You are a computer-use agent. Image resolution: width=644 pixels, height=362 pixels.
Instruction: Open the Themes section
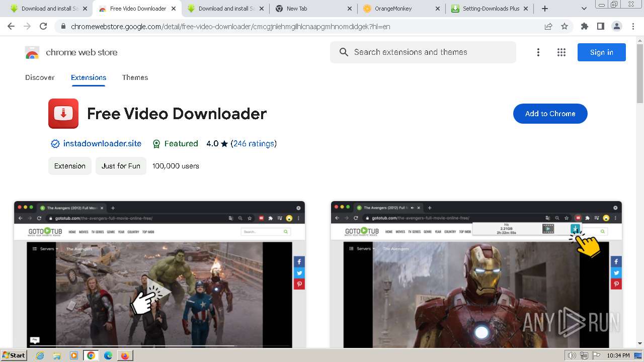135,77
